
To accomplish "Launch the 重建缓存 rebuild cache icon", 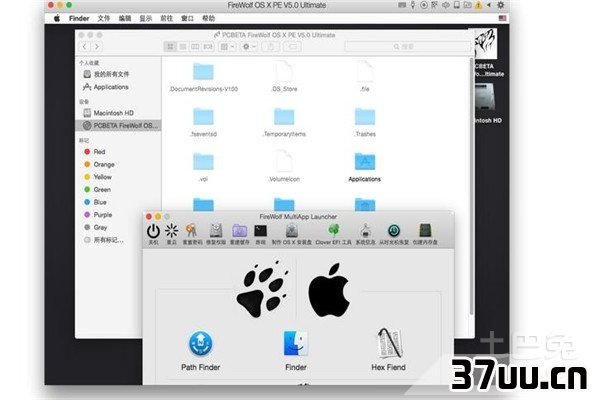I will click(x=240, y=231).
